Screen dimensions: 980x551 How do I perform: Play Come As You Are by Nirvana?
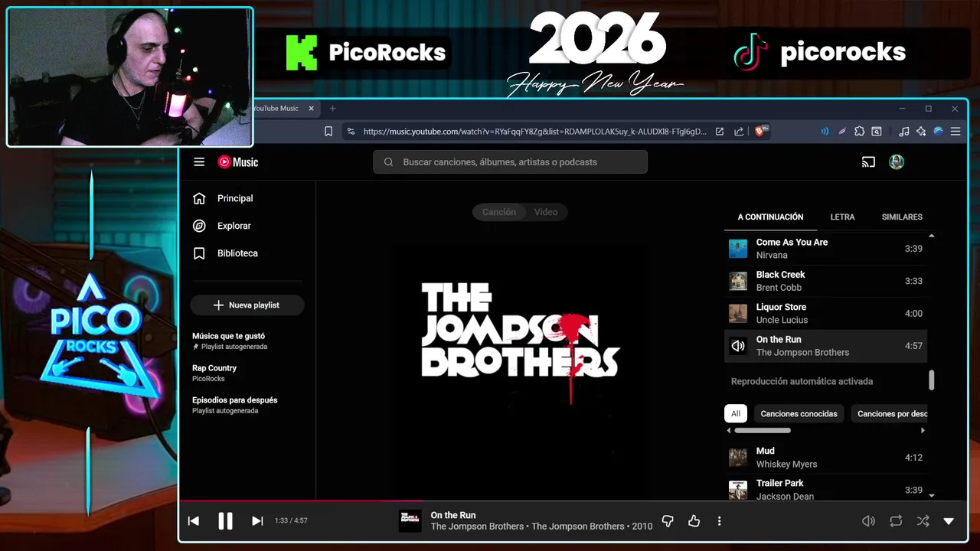coord(825,249)
